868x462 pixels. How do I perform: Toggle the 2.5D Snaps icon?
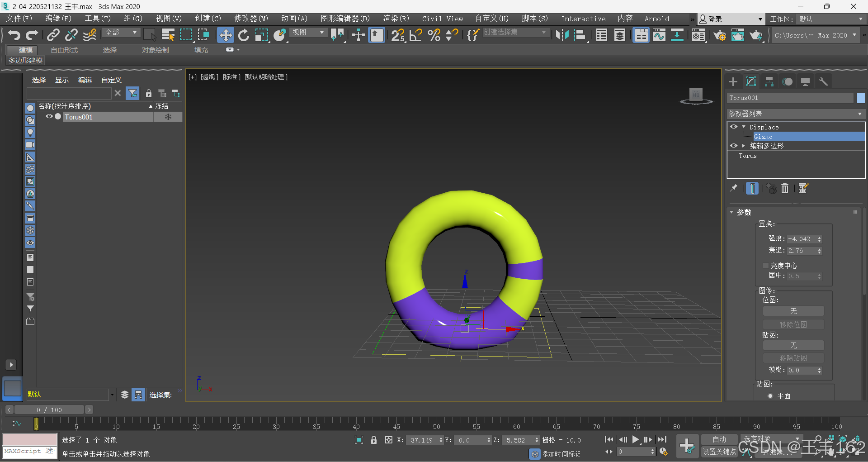click(x=398, y=35)
